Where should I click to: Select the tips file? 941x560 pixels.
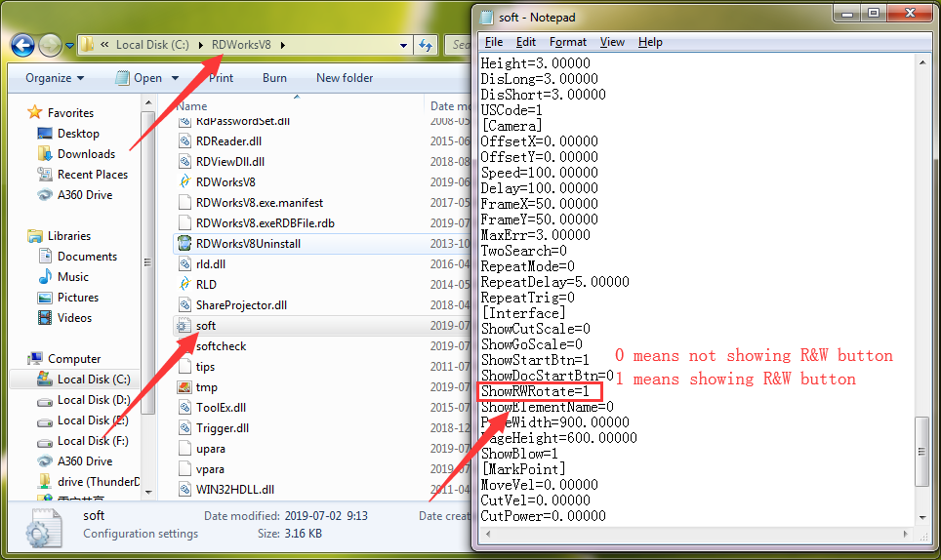(x=205, y=366)
